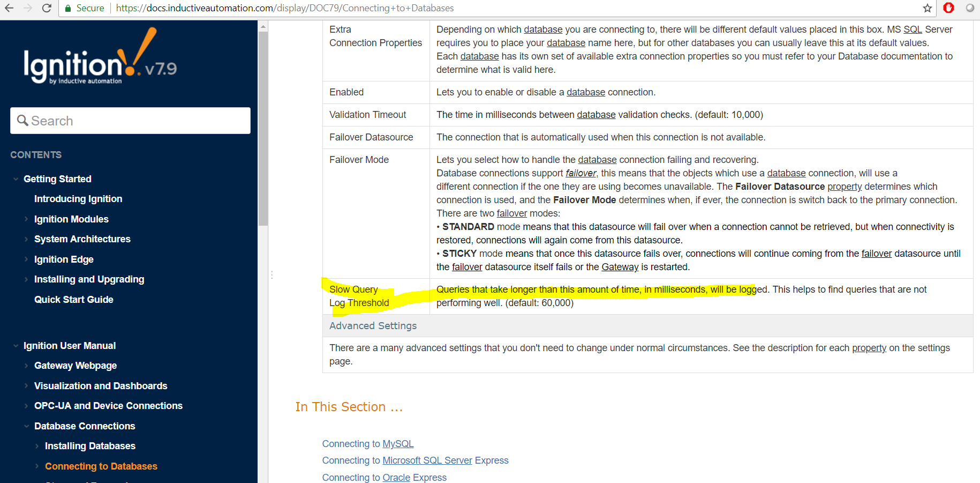Click the italic failover glossary link
980x483 pixels.
coord(581,173)
